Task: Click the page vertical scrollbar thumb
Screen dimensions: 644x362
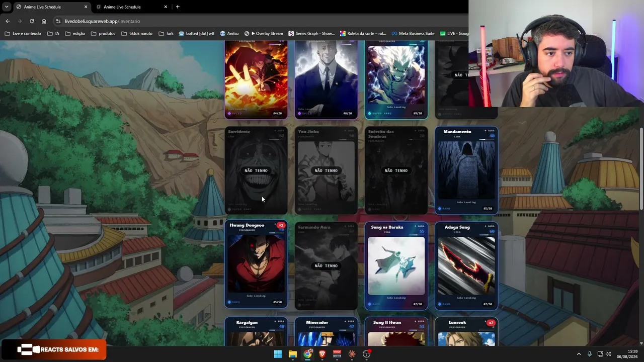Action: (641, 169)
